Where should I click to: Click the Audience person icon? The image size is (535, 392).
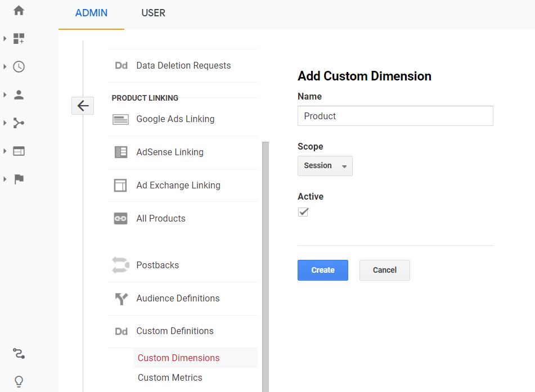tap(19, 94)
